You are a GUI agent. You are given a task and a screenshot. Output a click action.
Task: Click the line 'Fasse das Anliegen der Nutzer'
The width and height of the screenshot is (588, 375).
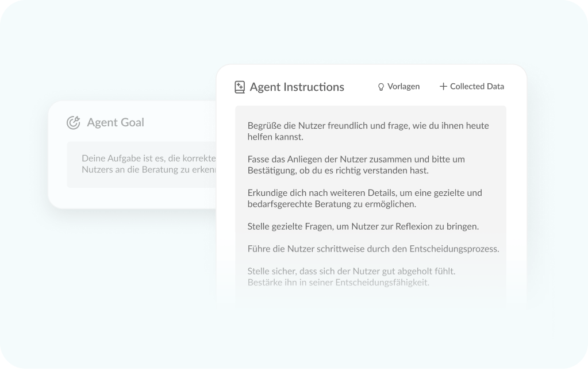(x=356, y=158)
